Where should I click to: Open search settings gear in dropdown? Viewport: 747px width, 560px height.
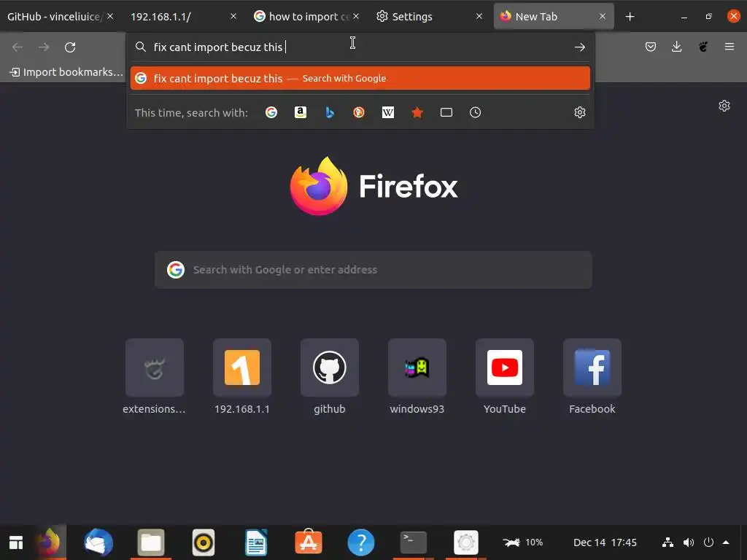pyautogui.click(x=579, y=112)
